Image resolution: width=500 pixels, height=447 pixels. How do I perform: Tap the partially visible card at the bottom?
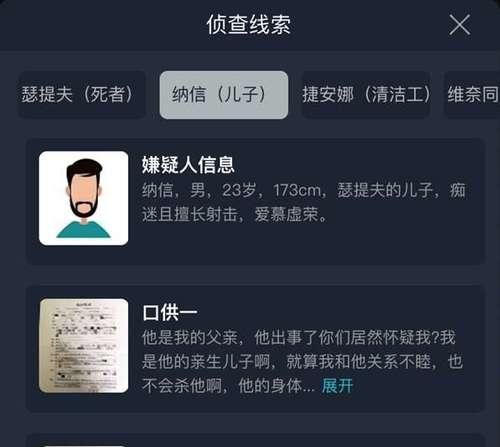[x=256, y=440]
